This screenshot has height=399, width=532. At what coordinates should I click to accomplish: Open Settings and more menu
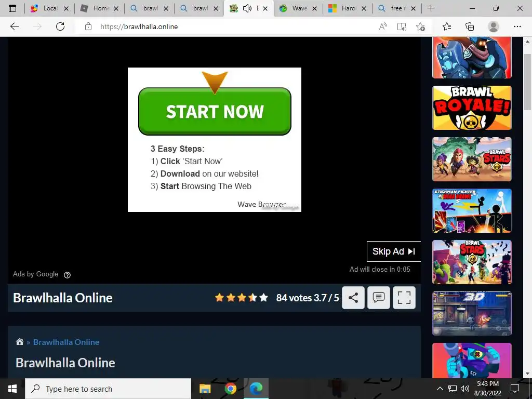517,26
